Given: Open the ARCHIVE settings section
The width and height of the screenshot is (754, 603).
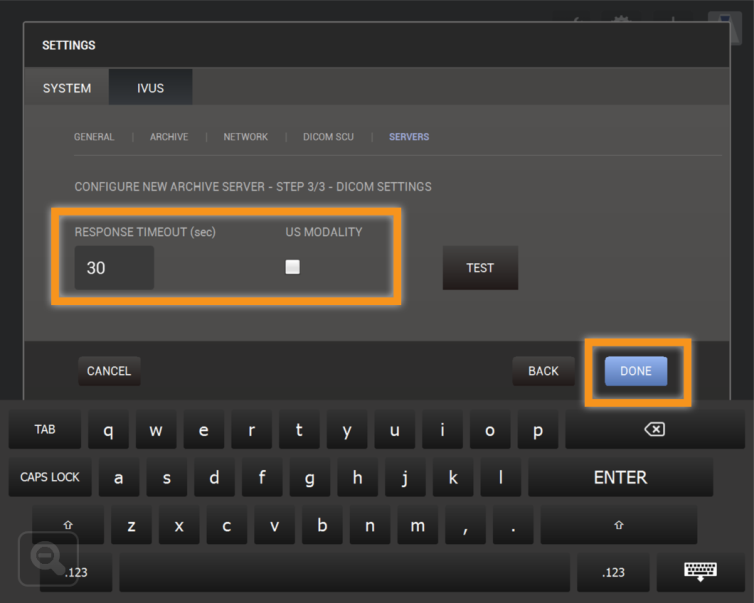Looking at the screenshot, I should tap(169, 137).
